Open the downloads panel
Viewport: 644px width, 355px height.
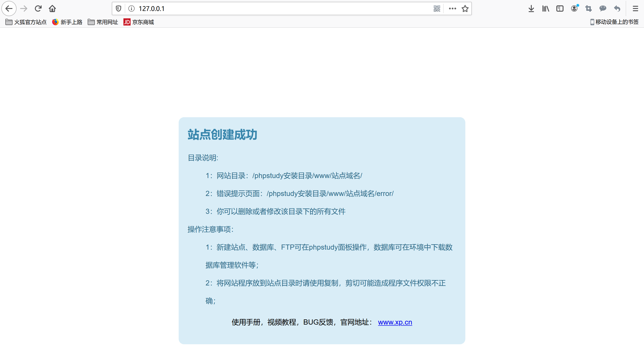(x=531, y=9)
